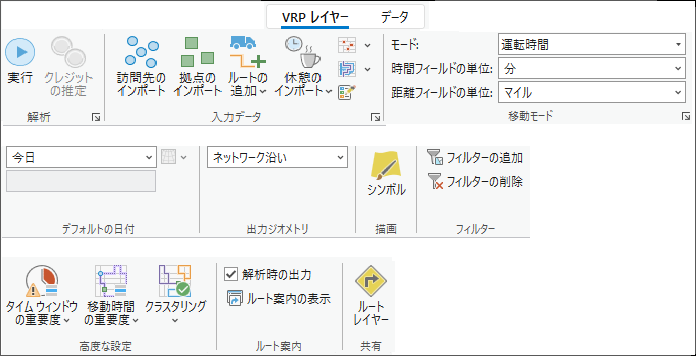
Task: Click the blue line barriers grid icon
Action: coord(347,69)
